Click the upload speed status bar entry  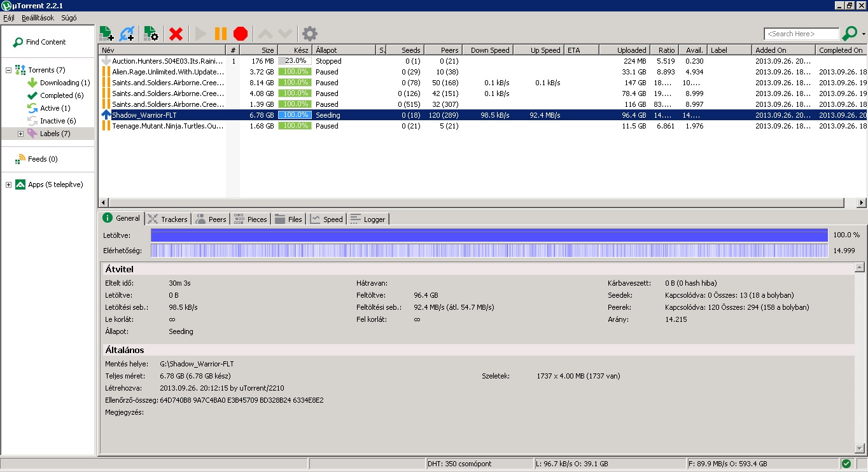point(763,464)
